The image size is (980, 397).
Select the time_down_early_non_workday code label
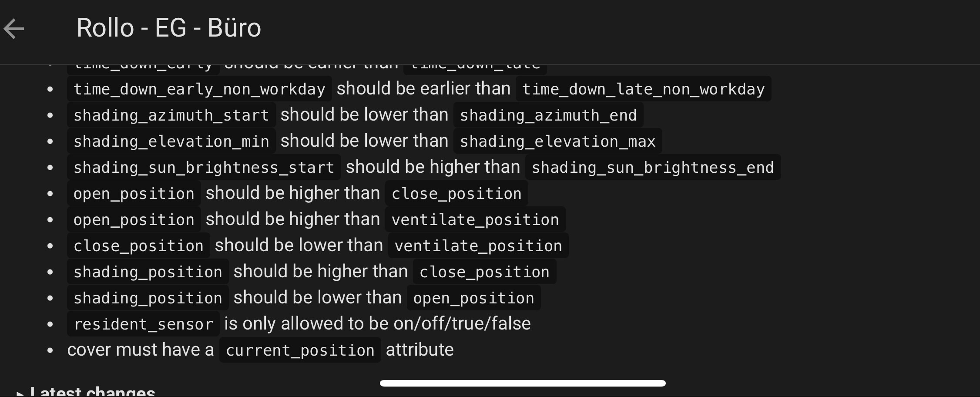pyautogui.click(x=199, y=89)
